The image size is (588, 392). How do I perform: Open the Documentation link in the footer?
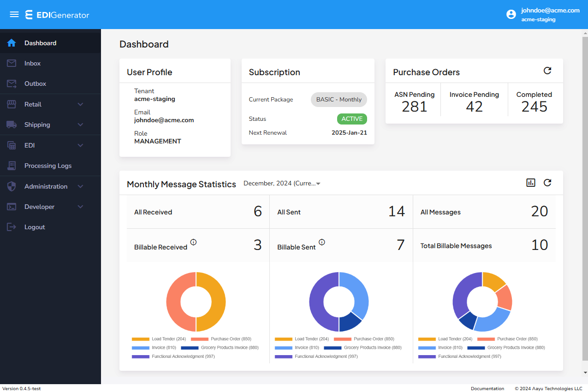click(x=487, y=388)
